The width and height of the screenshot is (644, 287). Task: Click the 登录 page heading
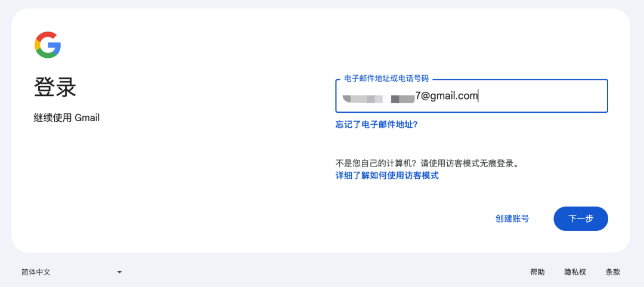pos(55,87)
